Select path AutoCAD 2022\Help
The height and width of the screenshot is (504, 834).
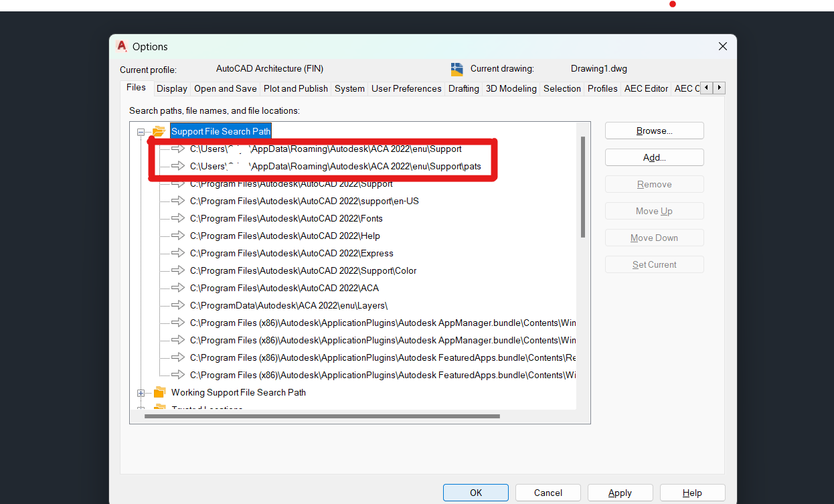coord(284,236)
